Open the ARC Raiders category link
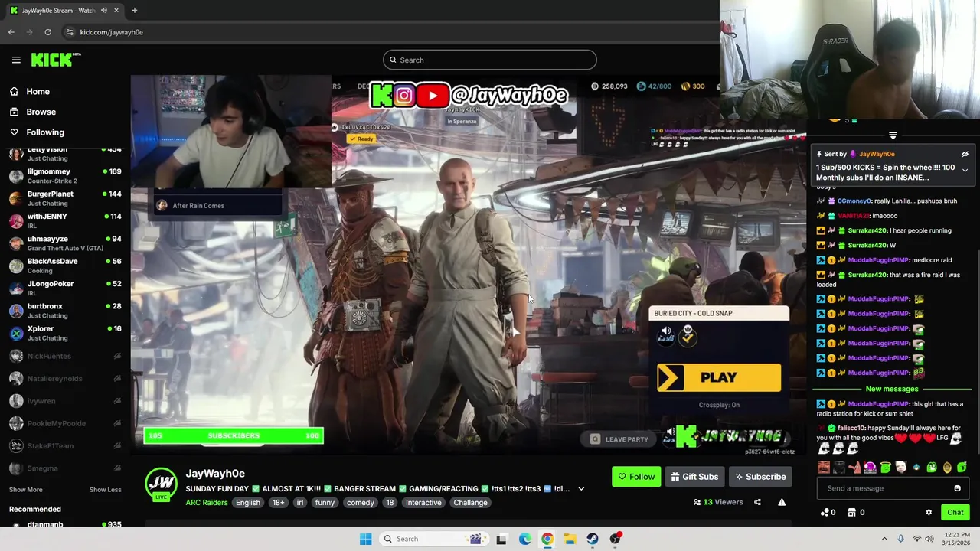This screenshot has height=551, width=980. (x=206, y=503)
